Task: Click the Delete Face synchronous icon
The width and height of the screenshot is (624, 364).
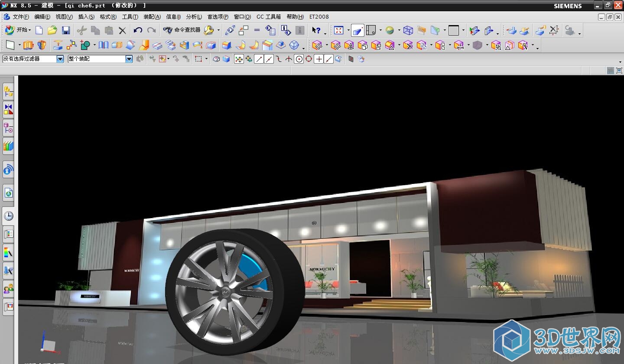Action: click(x=408, y=45)
